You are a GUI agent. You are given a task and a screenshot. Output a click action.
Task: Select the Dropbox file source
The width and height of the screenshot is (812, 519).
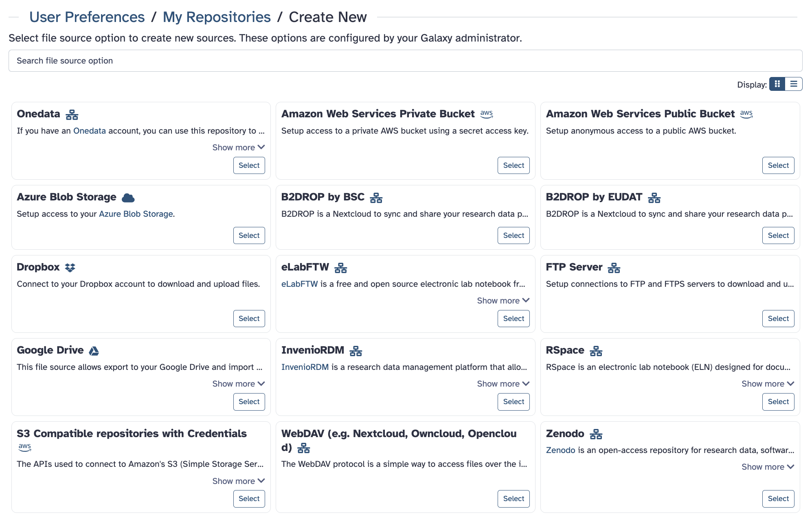[x=249, y=318]
